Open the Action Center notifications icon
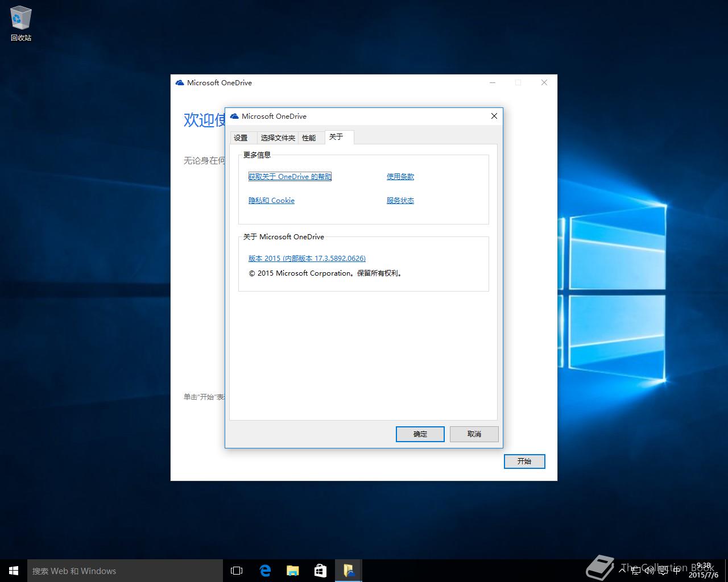Screen dimensions: 728x582 pos(663,571)
